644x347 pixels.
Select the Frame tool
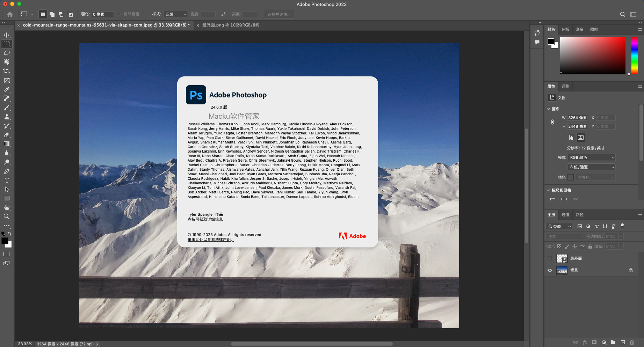[x=7, y=80]
